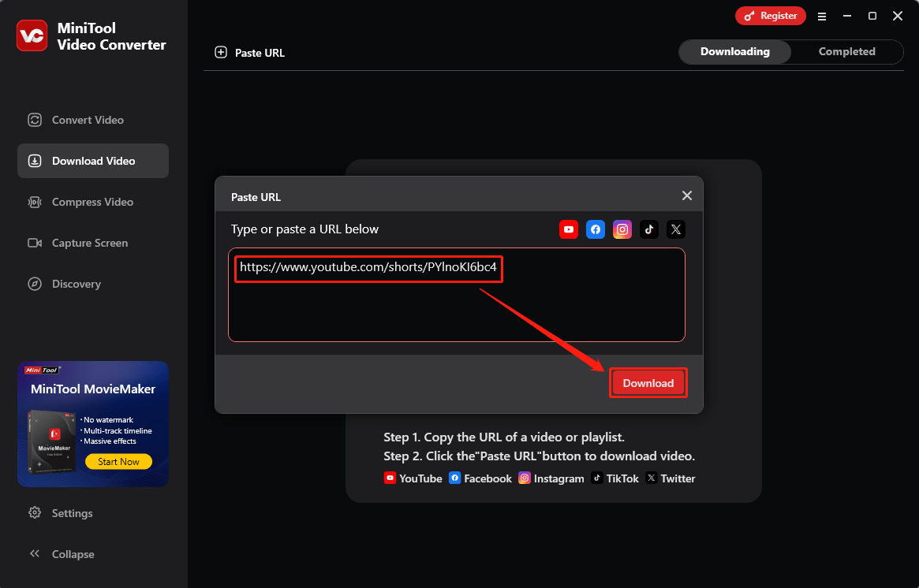Go to Capture Screen

click(x=77, y=243)
